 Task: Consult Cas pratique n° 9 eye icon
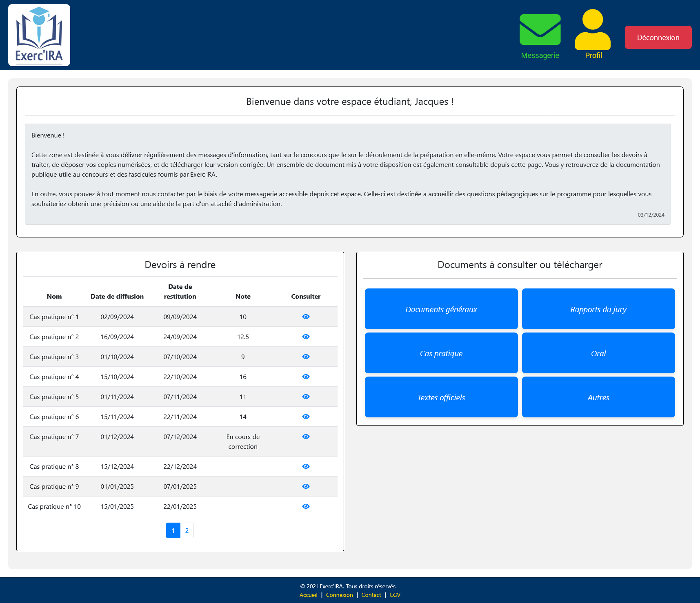306,486
